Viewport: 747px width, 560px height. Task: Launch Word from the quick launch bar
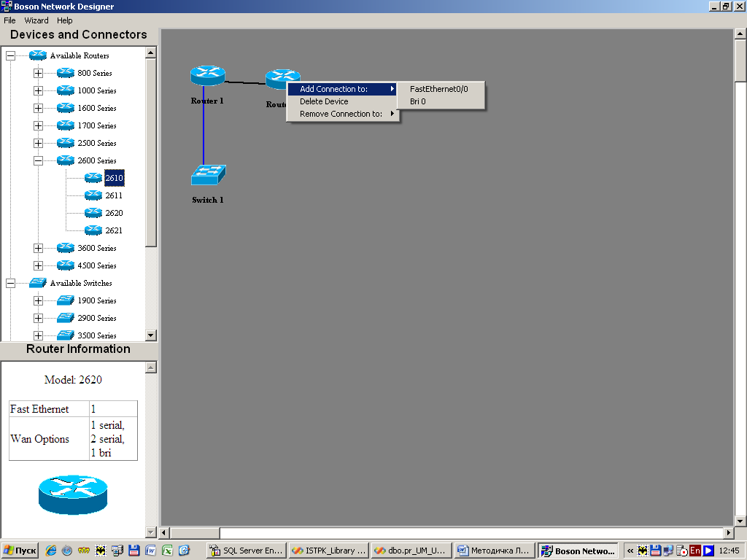tap(150, 551)
